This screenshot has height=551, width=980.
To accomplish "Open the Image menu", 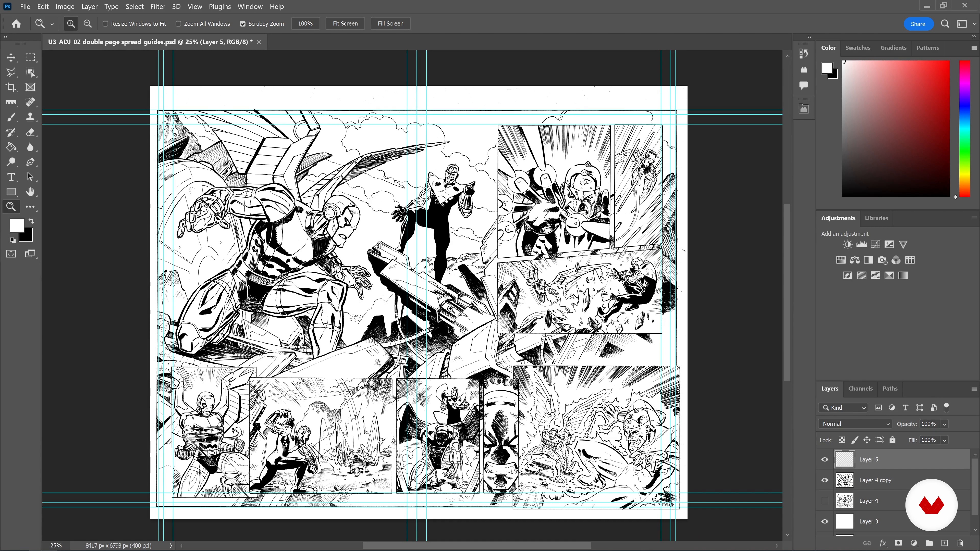I will tap(65, 6).
